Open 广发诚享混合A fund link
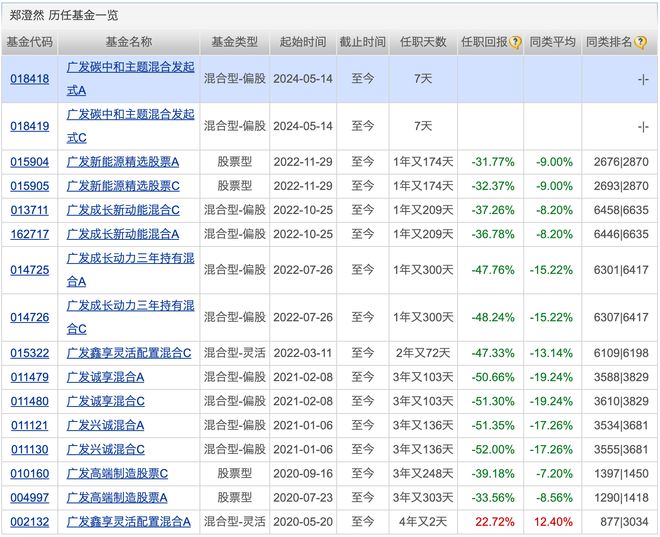This screenshot has width=660, height=537. (x=105, y=377)
